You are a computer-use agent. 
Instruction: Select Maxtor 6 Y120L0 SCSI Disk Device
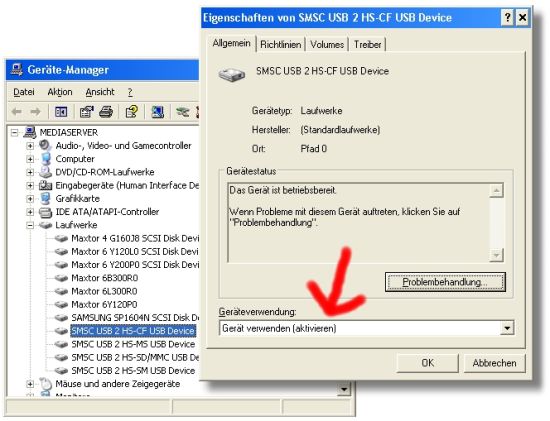click(x=135, y=252)
